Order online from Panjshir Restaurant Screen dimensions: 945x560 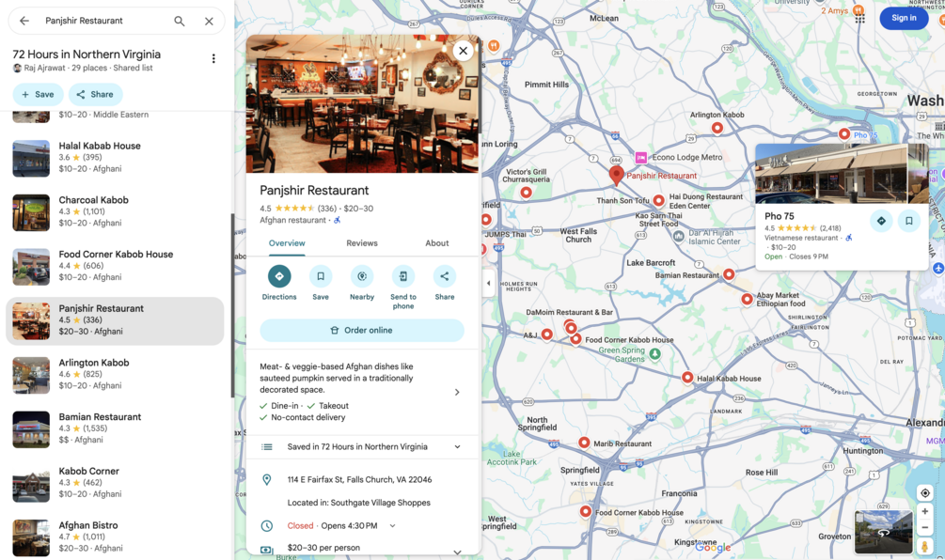point(362,330)
